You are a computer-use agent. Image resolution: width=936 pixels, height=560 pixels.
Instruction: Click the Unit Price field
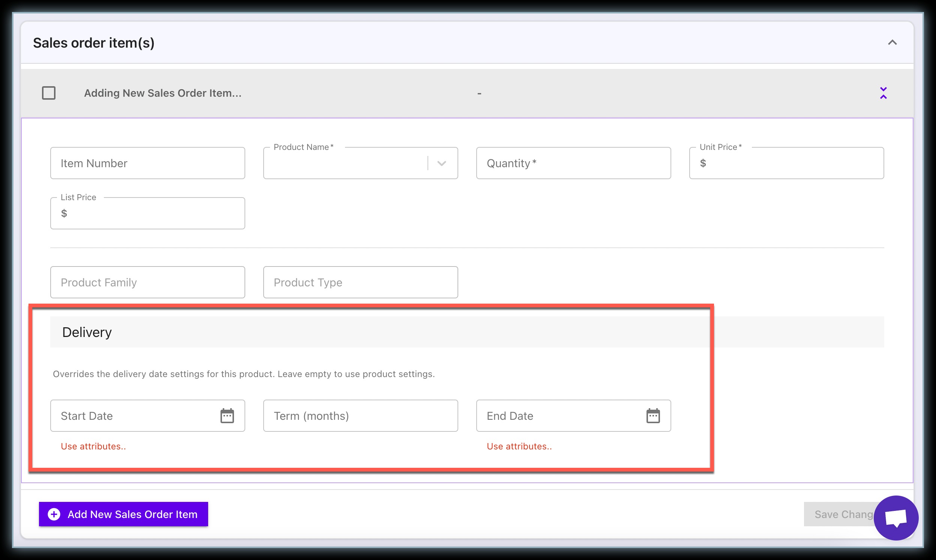[786, 163]
